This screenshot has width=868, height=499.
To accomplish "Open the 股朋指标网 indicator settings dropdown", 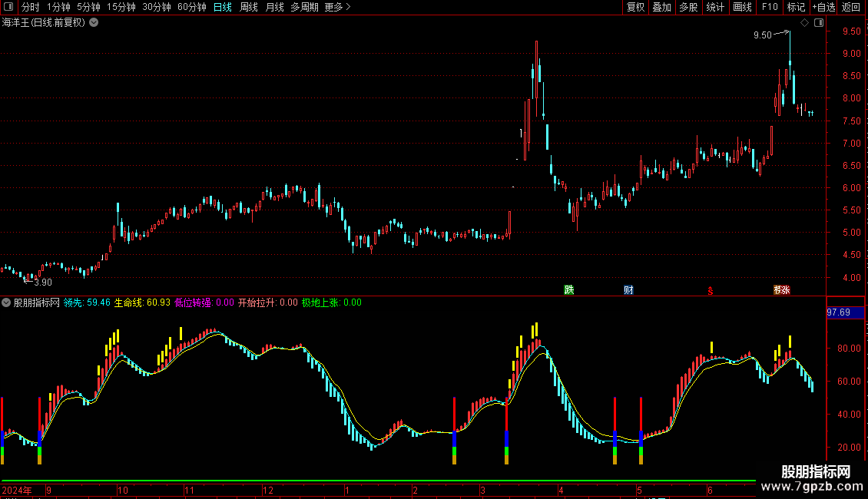I will coord(6,302).
